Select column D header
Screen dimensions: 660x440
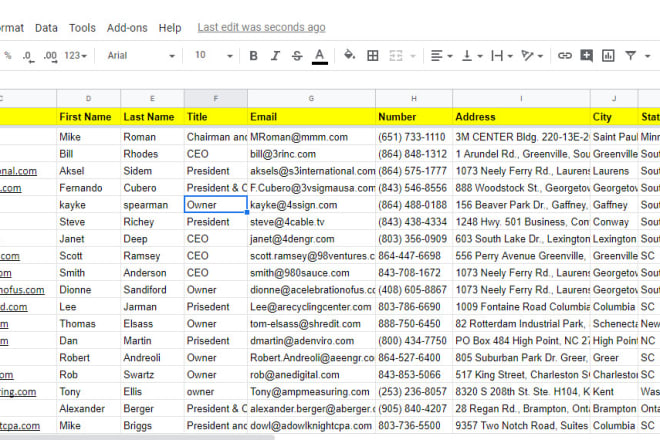[88, 99]
